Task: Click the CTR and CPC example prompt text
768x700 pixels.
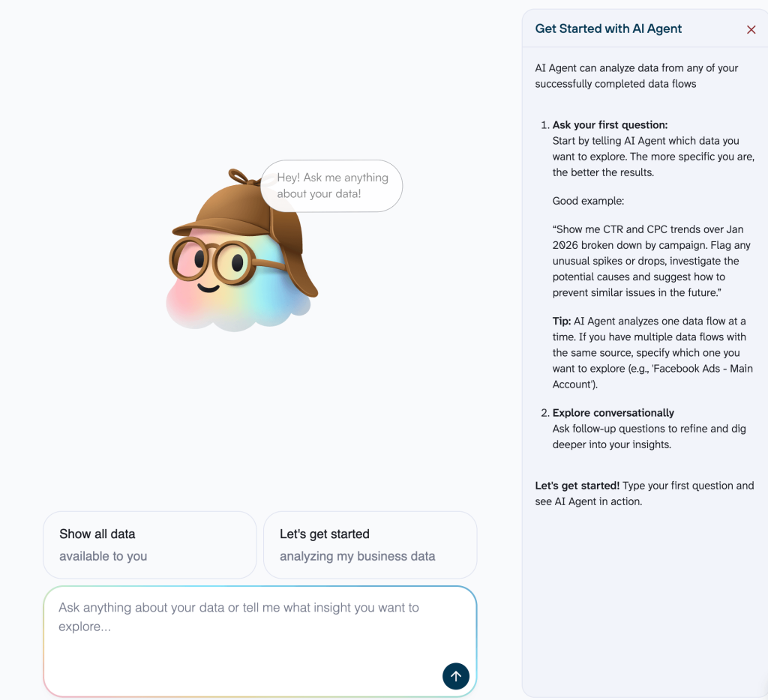Action: coord(652,261)
